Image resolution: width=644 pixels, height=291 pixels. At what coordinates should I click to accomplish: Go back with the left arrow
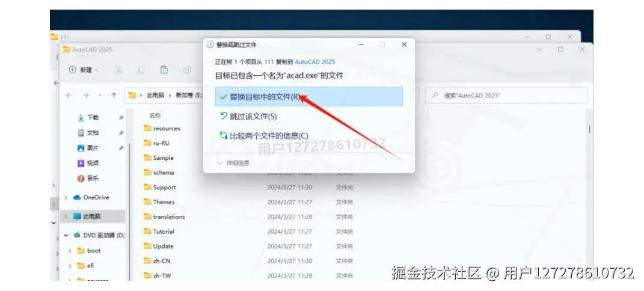coord(69,95)
